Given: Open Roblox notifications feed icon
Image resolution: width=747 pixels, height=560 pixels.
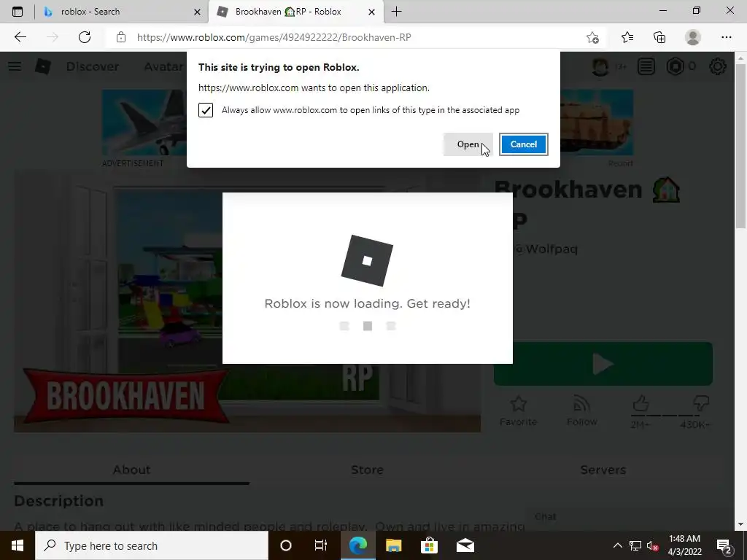Looking at the screenshot, I should 646,66.
